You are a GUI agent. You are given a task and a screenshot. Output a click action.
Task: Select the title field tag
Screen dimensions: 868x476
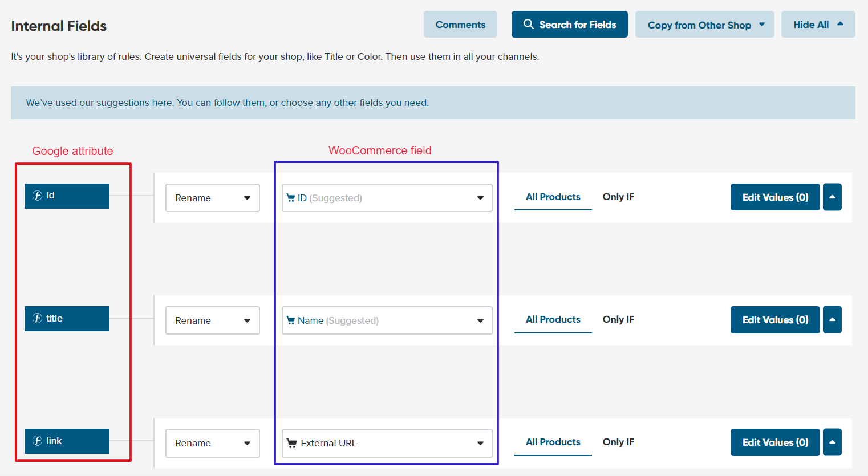(x=67, y=319)
